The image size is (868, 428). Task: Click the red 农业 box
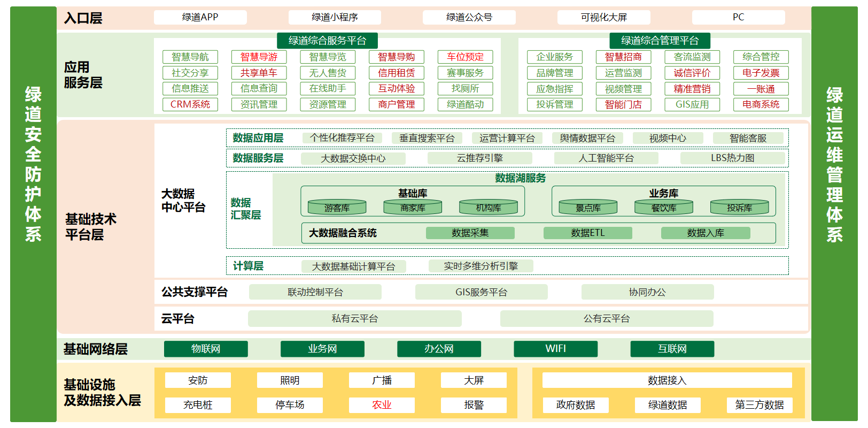coord(382,405)
